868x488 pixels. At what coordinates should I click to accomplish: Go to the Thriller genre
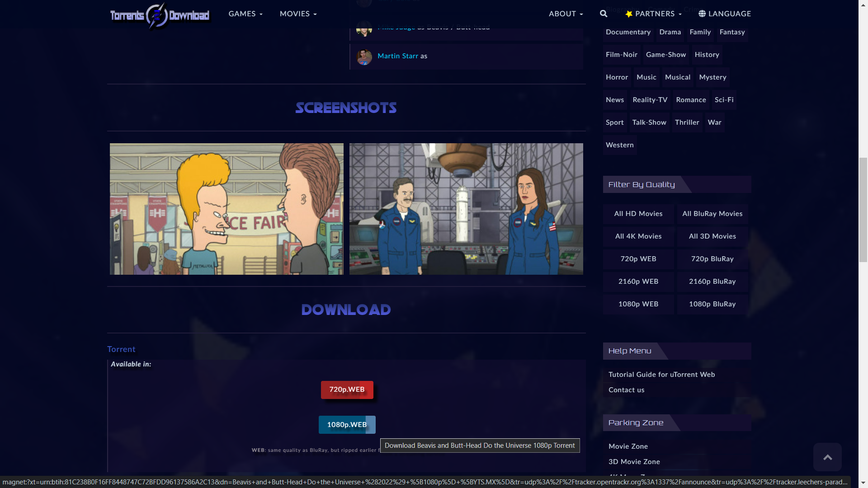pyautogui.click(x=687, y=122)
